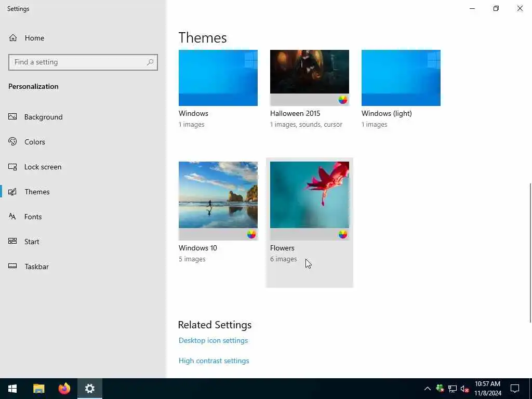The image size is (532, 399).
Task: Restore down the Settings window
Action: pos(496,8)
